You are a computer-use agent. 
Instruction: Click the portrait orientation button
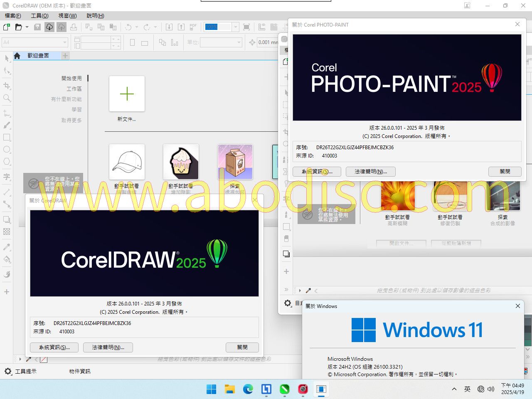[x=132, y=42]
